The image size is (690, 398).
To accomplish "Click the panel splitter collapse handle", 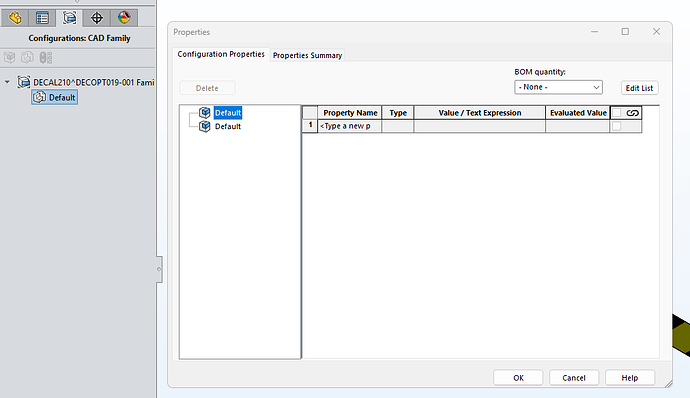I will coord(159,269).
